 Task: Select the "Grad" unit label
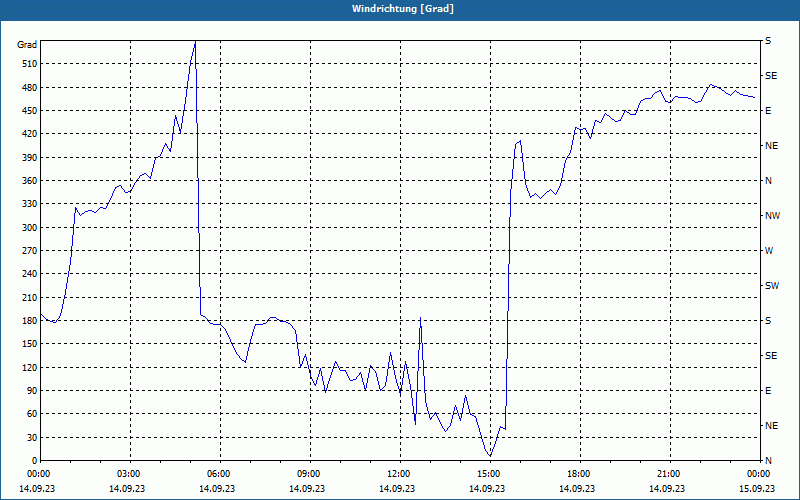tap(27, 45)
